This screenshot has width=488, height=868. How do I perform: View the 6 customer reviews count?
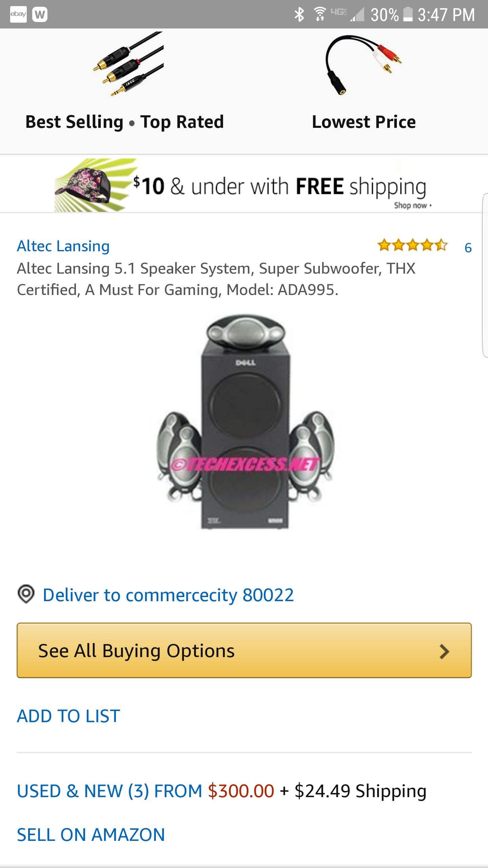coord(468,248)
